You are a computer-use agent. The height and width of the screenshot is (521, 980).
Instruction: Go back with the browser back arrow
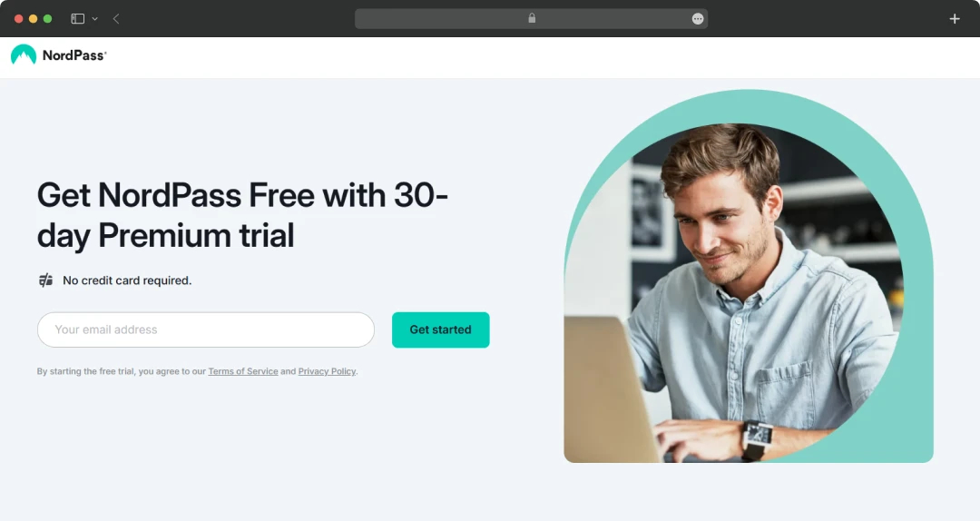[x=116, y=19]
